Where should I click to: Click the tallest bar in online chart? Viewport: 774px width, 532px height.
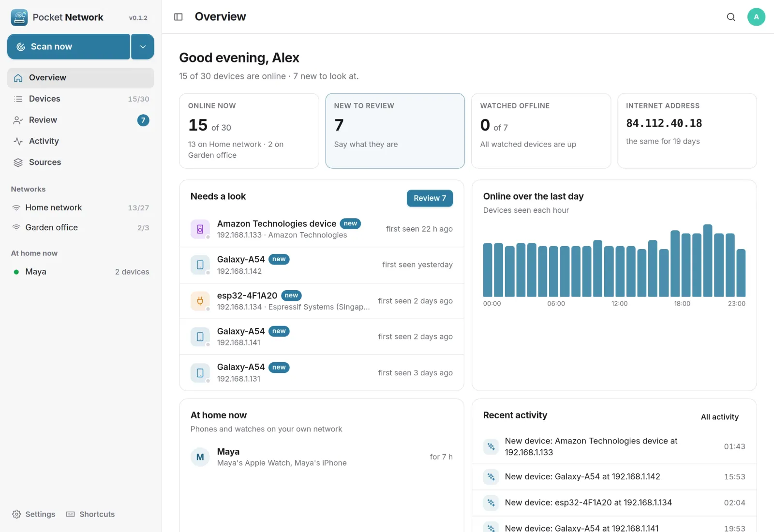pos(708,260)
